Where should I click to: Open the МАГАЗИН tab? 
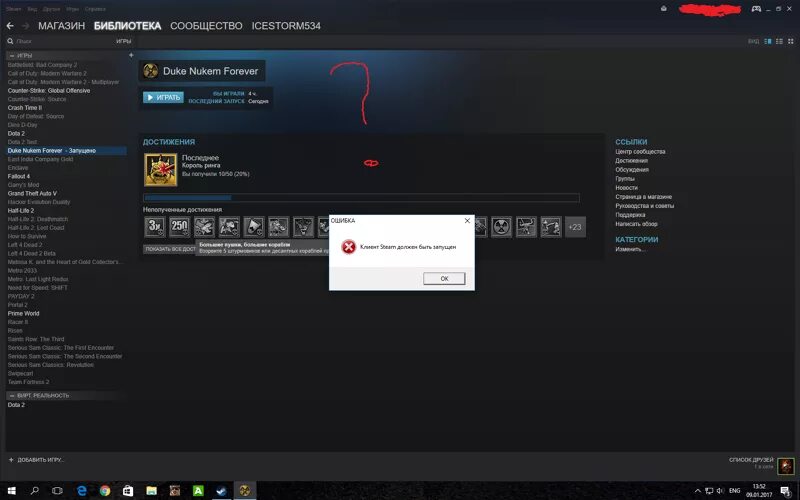[x=61, y=26]
